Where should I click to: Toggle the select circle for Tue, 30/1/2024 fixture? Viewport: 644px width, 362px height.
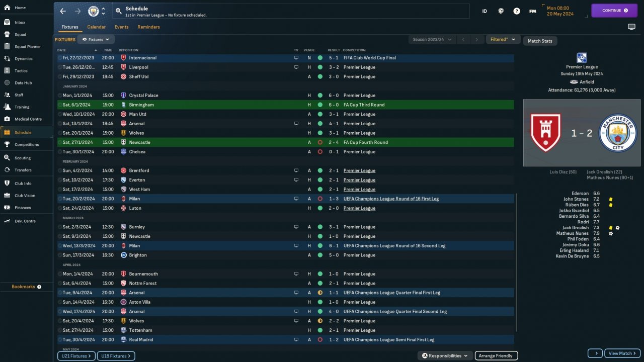coord(60,152)
